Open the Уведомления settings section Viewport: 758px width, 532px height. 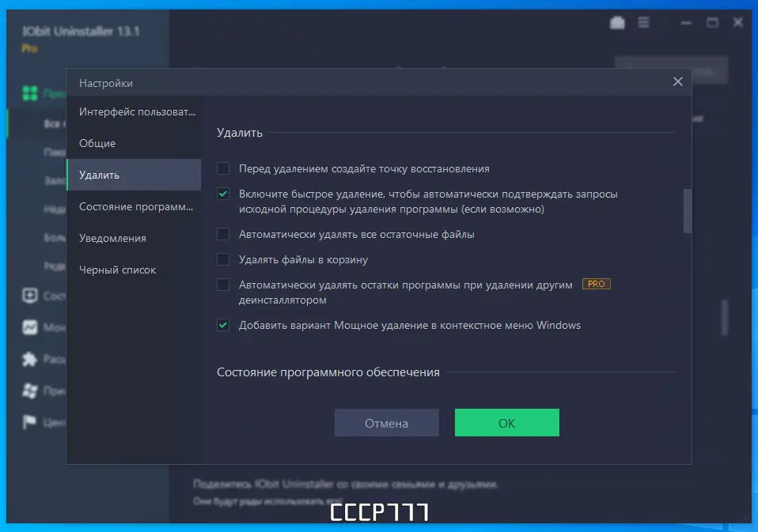tap(134, 238)
